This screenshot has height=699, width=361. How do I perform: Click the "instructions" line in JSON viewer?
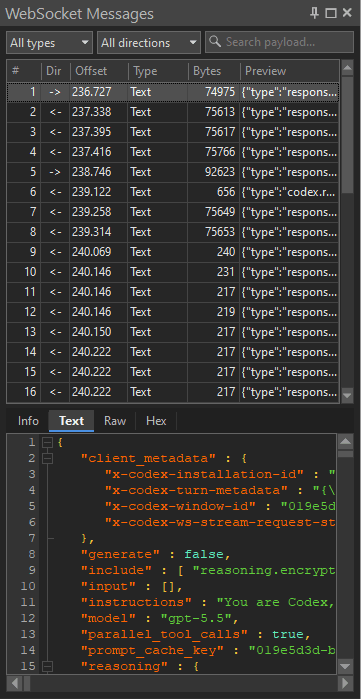click(208, 602)
